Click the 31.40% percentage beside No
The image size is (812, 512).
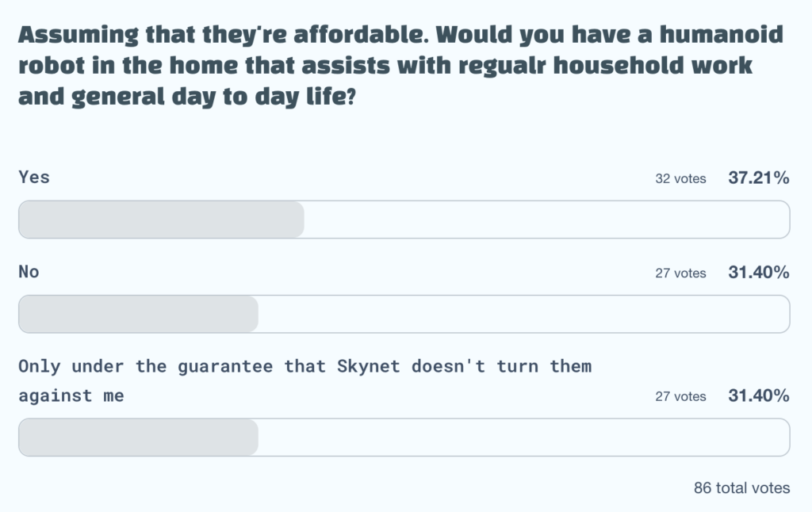pyautogui.click(x=759, y=273)
